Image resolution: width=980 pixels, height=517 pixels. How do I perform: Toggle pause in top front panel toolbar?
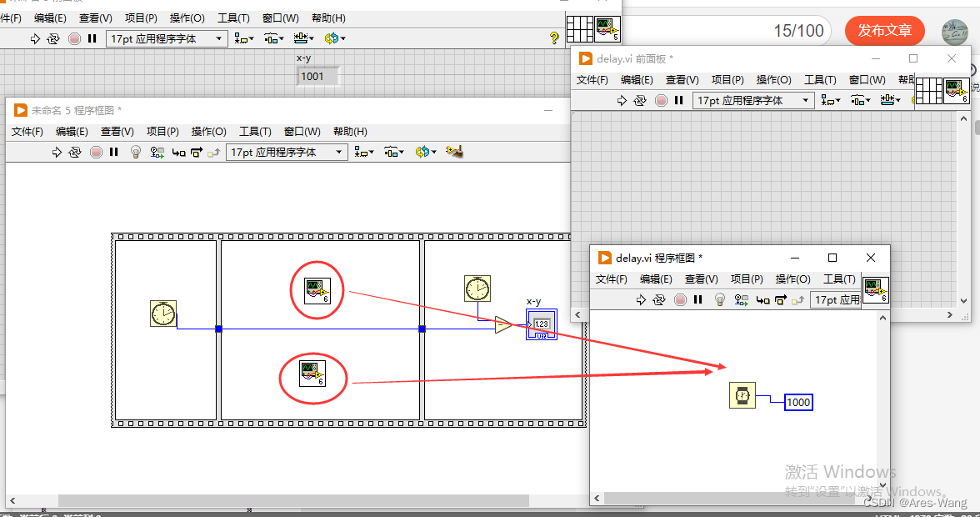coord(92,38)
